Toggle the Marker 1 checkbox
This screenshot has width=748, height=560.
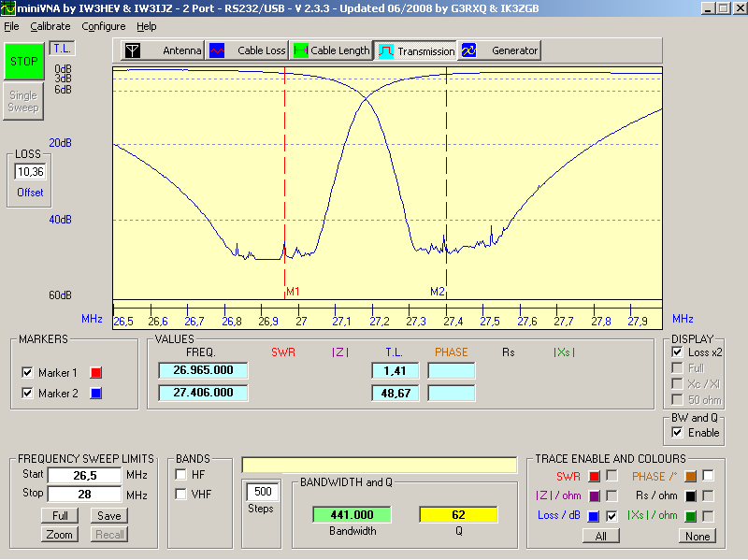pyautogui.click(x=26, y=373)
